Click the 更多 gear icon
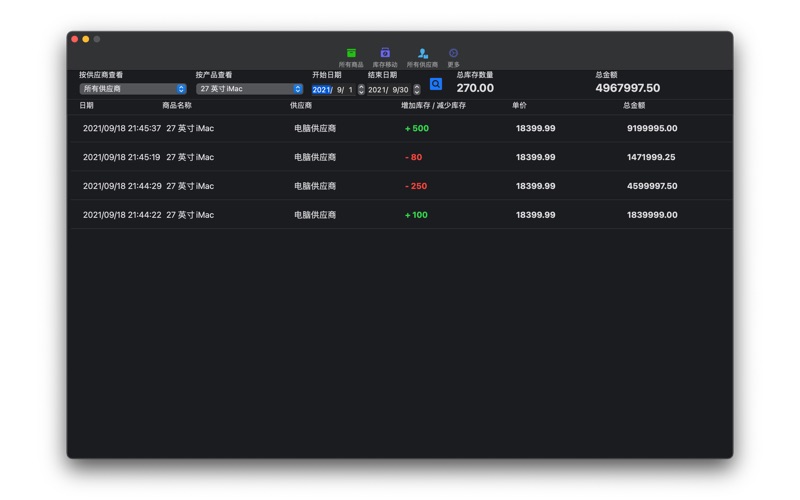The width and height of the screenshot is (800, 500). coord(453,54)
